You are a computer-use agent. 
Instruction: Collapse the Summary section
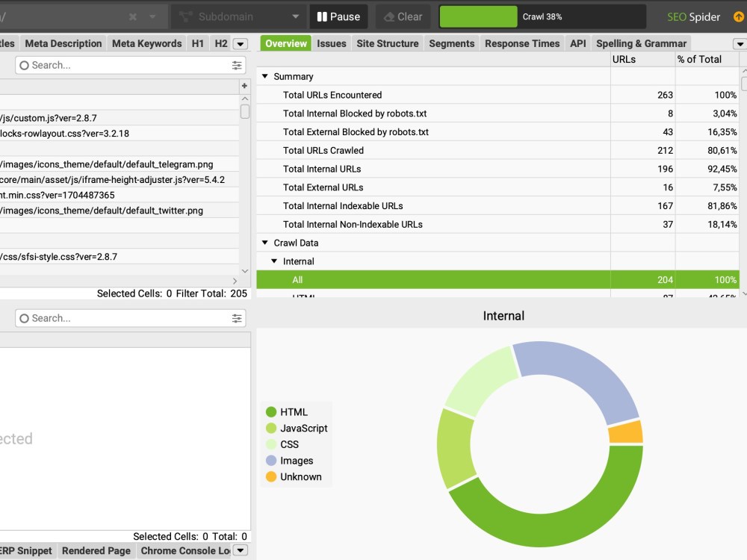[265, 76]
